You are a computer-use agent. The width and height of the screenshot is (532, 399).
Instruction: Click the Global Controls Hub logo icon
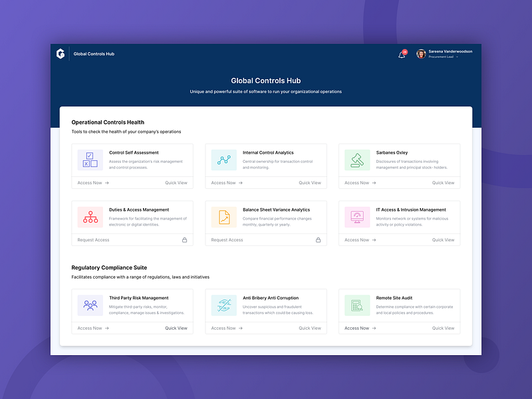[61, 54]
